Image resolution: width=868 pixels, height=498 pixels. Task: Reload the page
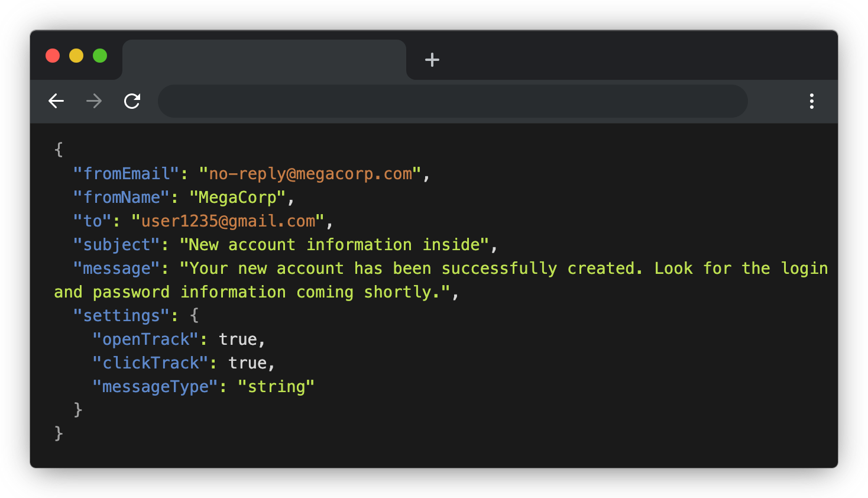pyautogui.click(x=132, y=101)
